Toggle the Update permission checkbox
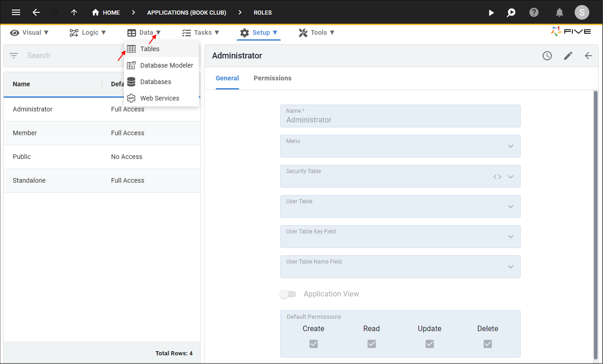The width and height of the screenshot is (603, 364). click(x=430, y=344)
